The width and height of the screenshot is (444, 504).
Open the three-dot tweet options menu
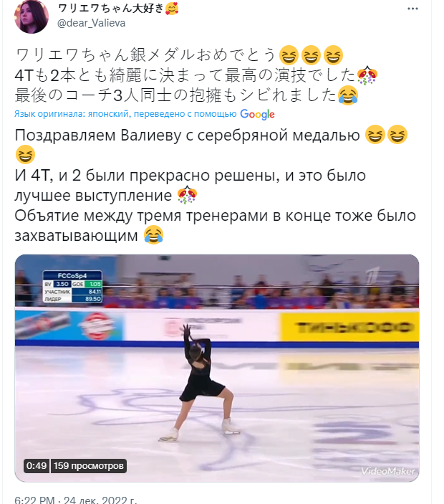412,9
